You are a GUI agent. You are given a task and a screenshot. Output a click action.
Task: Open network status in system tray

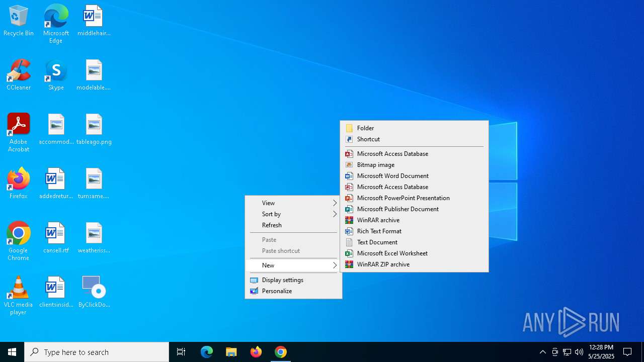pos(567,352)
